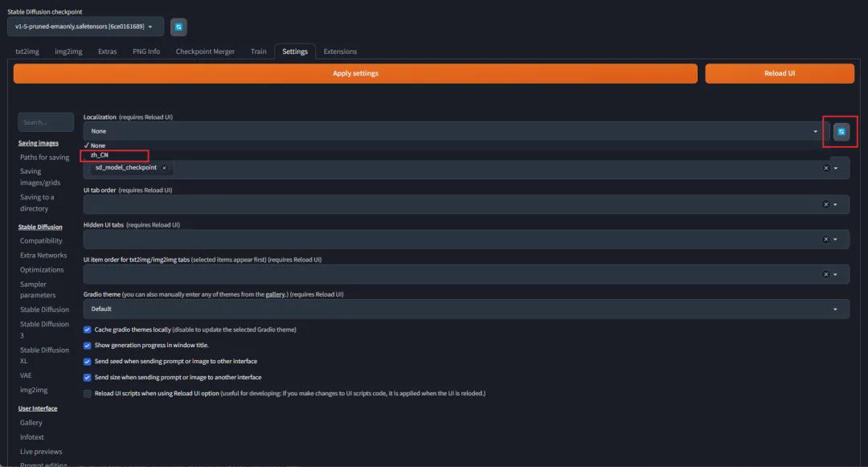Open the Hidden UI tabs dropdown arrow

(837, 240)
